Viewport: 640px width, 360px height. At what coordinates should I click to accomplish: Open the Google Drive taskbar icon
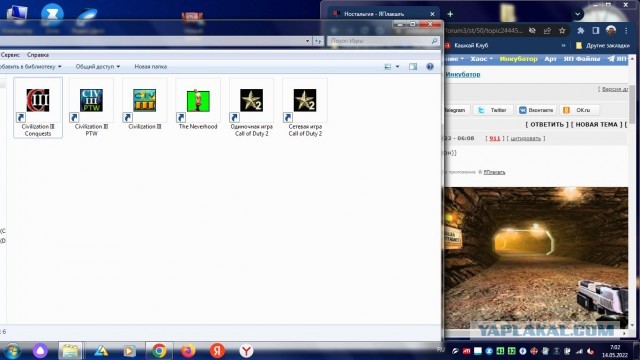coord(101,351)
